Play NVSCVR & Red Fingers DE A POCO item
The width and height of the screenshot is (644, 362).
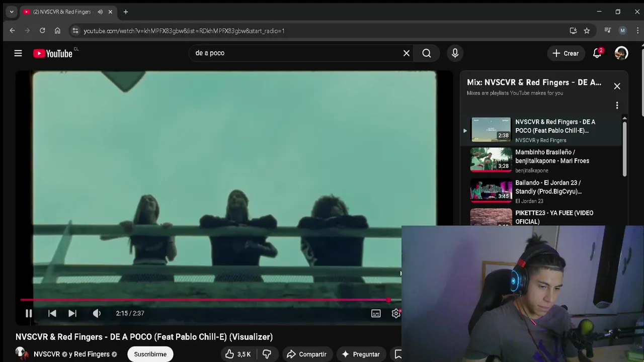[541, 131]
